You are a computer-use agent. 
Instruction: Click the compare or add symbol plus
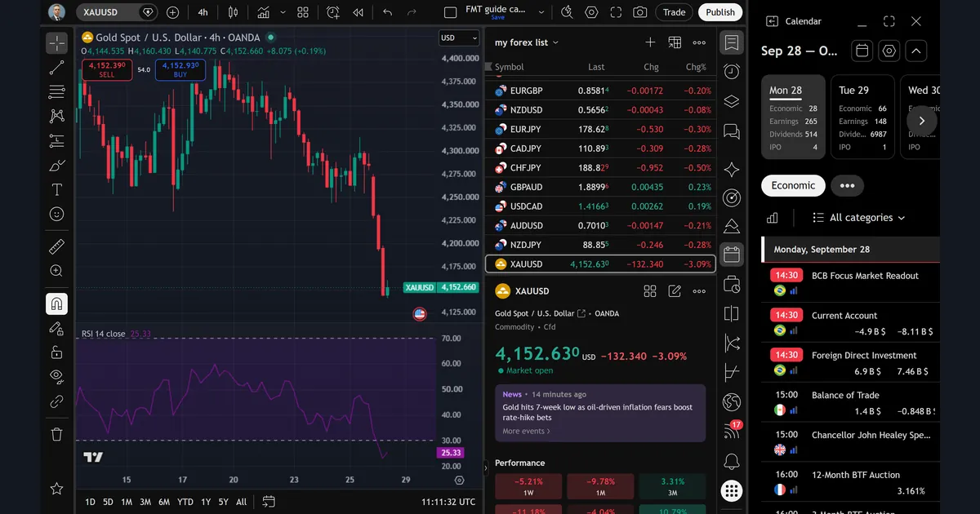pos(172,12)
